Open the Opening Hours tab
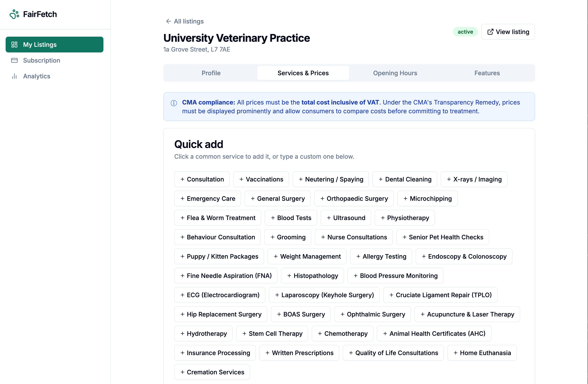The height and width of the screenshot is (384, 588). click(395, 73)
